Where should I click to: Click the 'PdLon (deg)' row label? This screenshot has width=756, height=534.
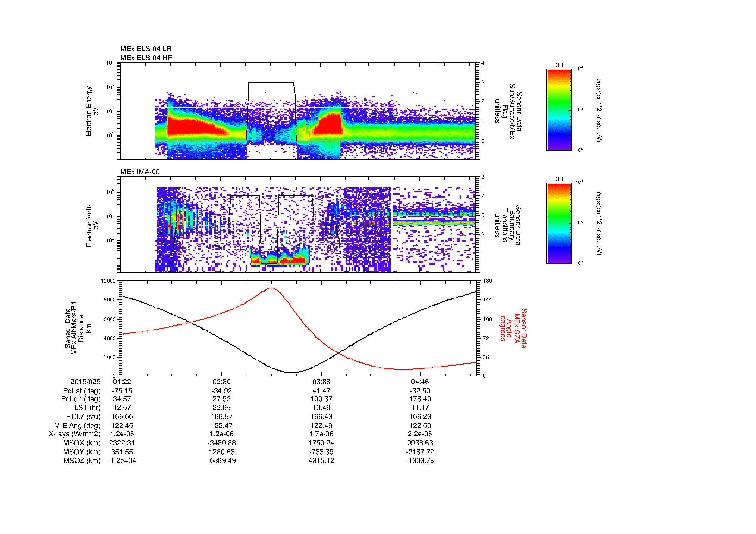pos(81,399)
